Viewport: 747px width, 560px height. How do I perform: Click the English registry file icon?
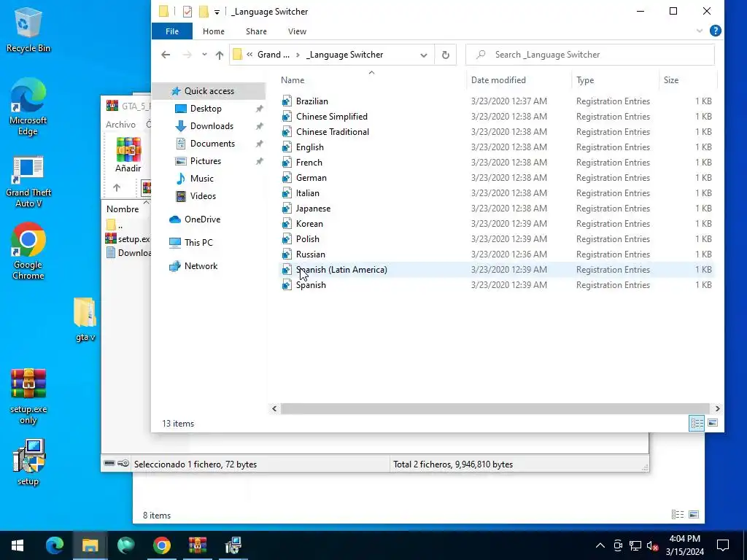[286, 147]
